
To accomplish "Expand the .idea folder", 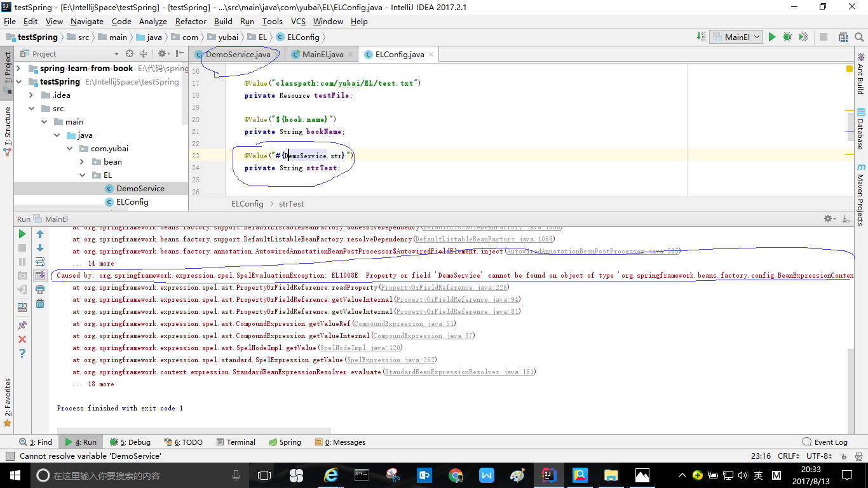I will pos(31,95).
